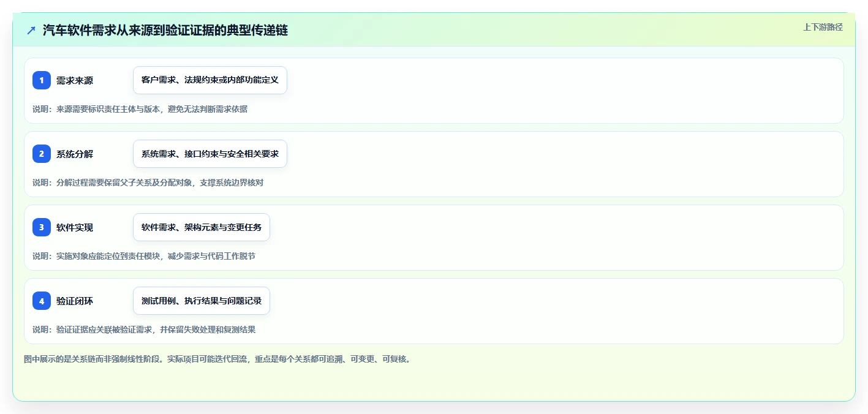Select the 验证闭环 step label
Image resolution: width=868 pixels, height=414 pixels.
point(75,301)
